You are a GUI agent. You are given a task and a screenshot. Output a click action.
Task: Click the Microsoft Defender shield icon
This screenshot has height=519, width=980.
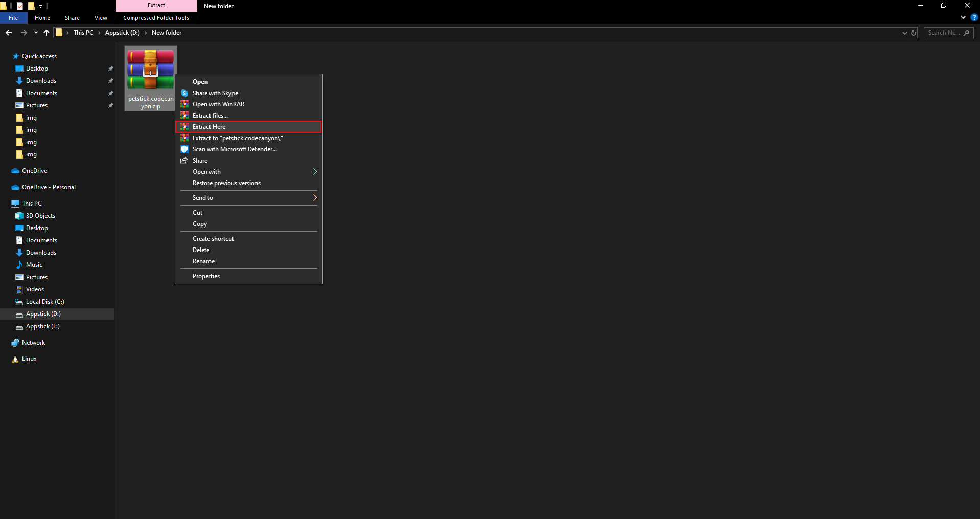point(184,149)
